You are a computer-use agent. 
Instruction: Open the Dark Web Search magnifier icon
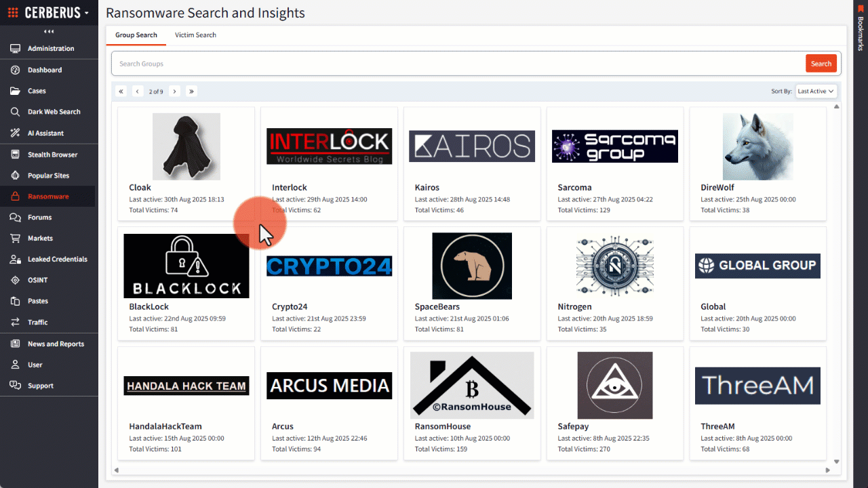tap(15, 112)
